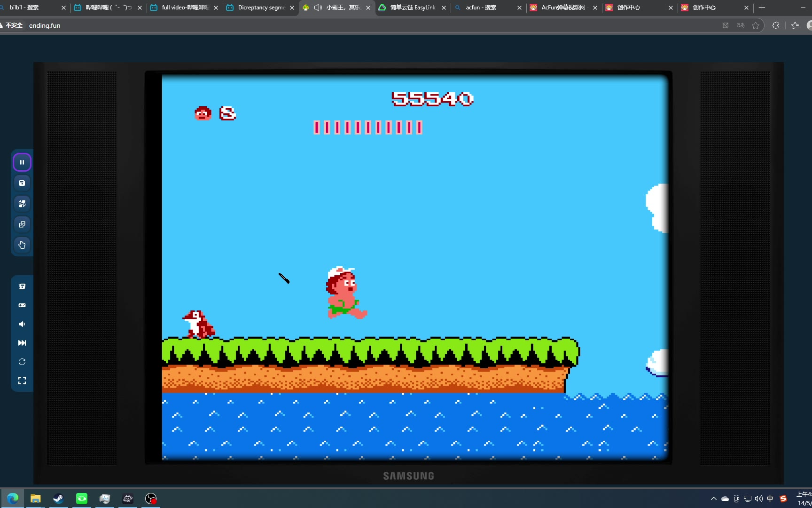The height and width of the screenshot is (508, 812).
Task: Pause the emulator game
Action: (x=22, y=162)
